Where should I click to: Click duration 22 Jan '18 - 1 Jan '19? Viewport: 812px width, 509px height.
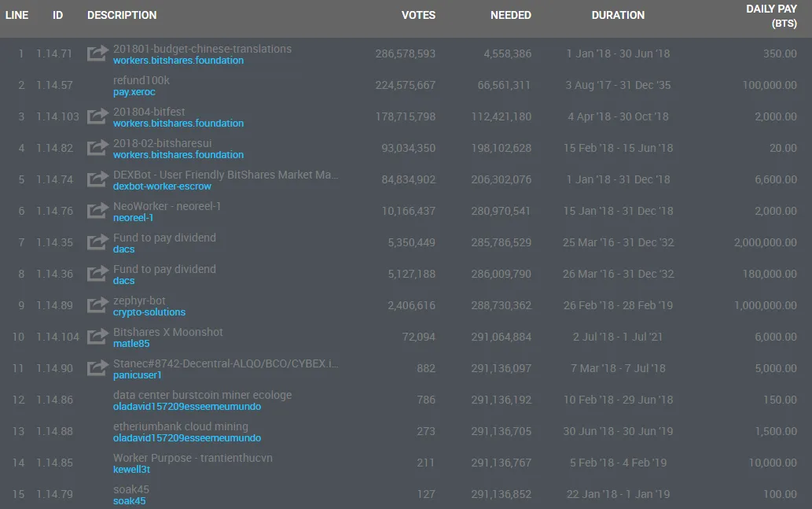pos(618,495)
